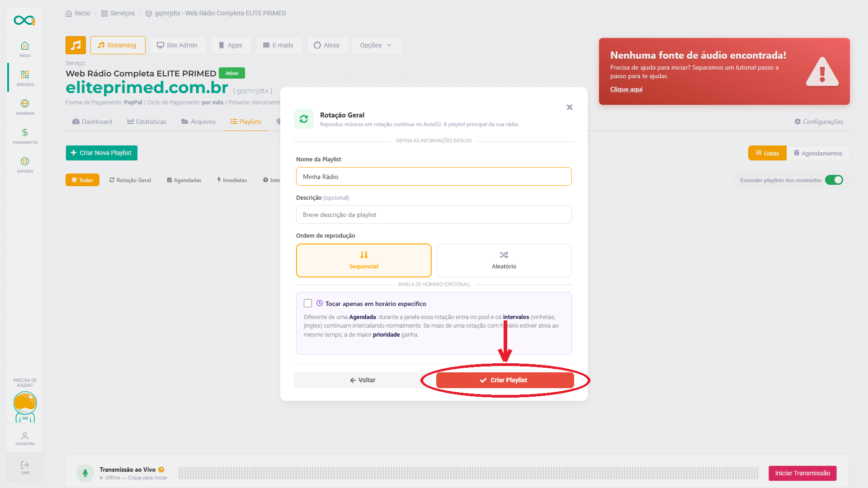Filter playlists by Imediatas
The width and height of the screenshot is (868, 488).
[x=232, y=180]
